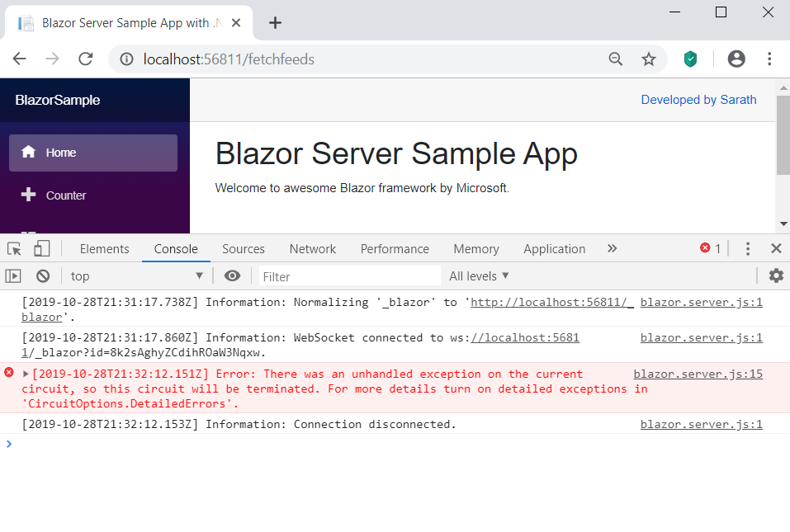Select the Console tab
Viewport: 790px width, 532px height.
pos(176,249)
